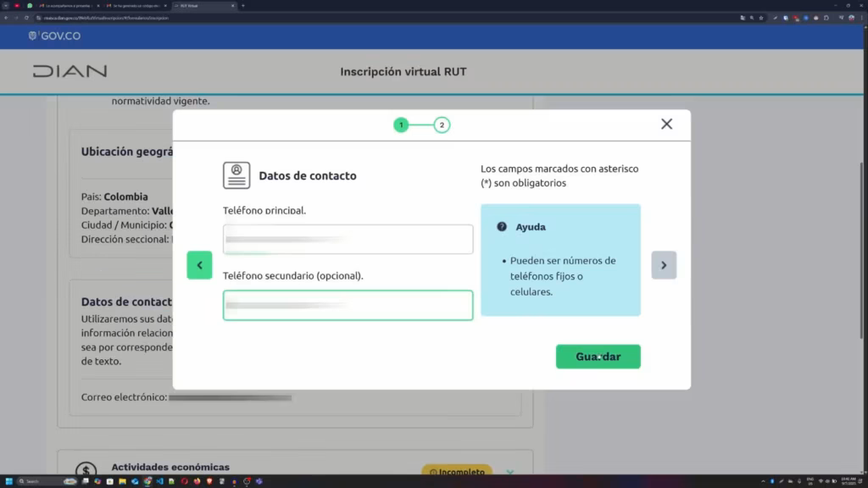Switch to the second Gmail tab 'Se ha generado'
This screenshot has width=868, height=488.
136,6
